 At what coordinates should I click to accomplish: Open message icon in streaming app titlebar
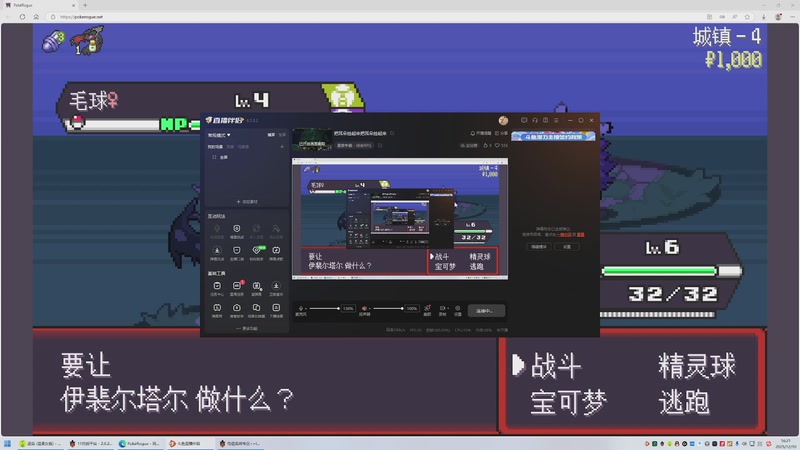coord(523,120)
